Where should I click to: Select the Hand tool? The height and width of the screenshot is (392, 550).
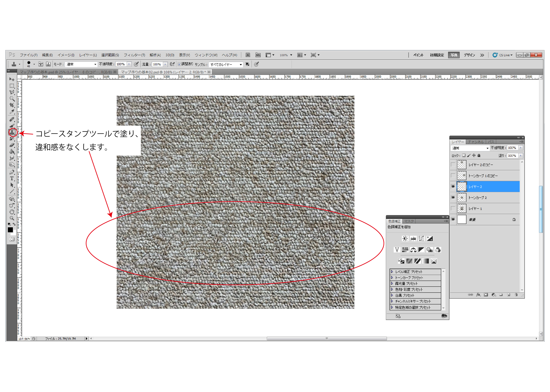12,212
